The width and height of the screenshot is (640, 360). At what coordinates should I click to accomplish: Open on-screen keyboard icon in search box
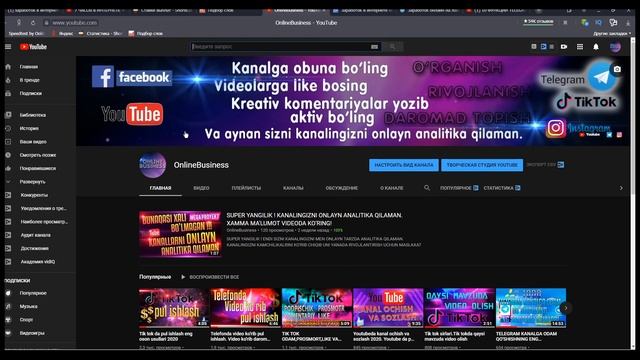point(374,47)
